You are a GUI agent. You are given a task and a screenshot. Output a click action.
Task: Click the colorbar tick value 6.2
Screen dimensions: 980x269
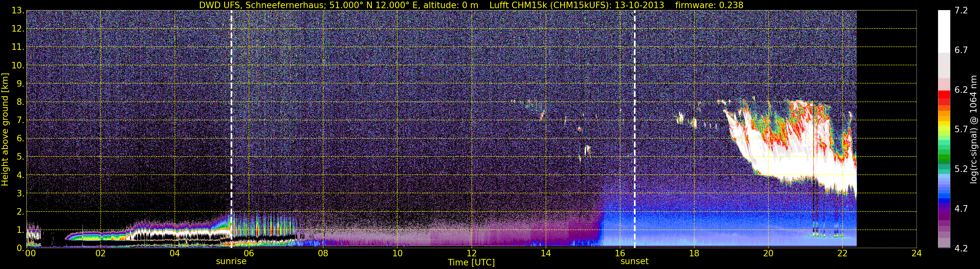tap(961, 90)
